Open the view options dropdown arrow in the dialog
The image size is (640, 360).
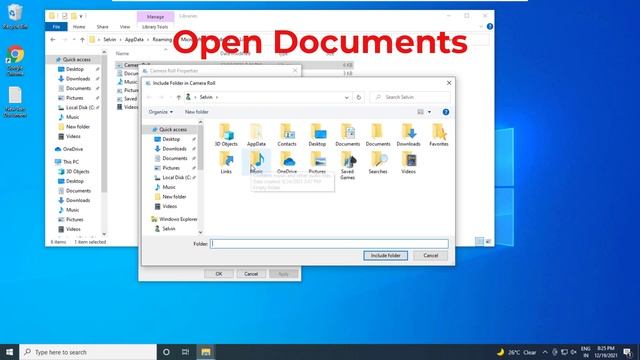tap(429, 112)
